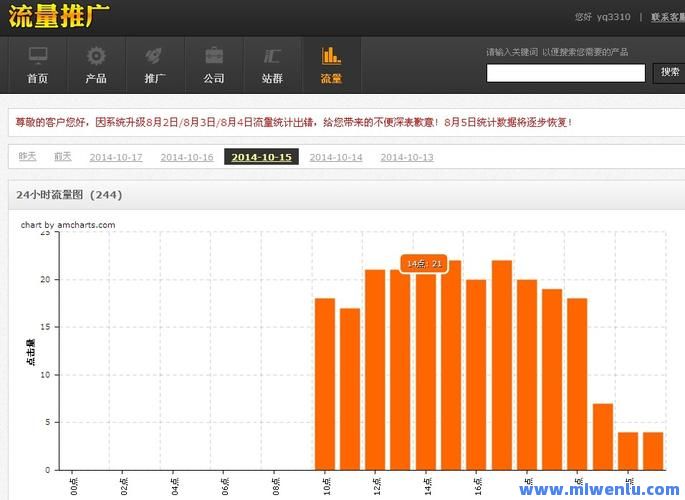Image resolution: width=685 pixels, height=500 pixels.
Task: Click the red system upgrade notice text
Action: coord(294,122)
